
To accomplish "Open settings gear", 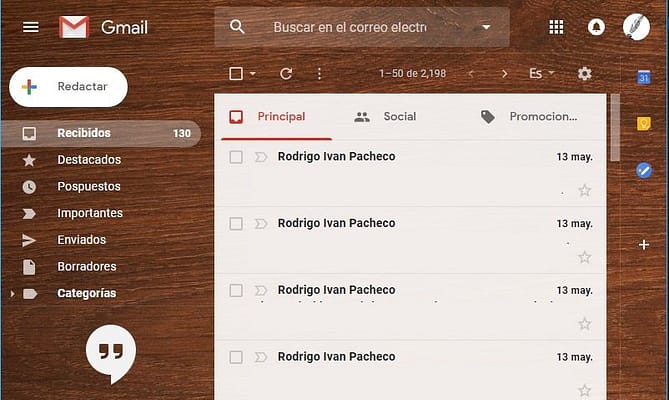I will (x=585, y=73).
